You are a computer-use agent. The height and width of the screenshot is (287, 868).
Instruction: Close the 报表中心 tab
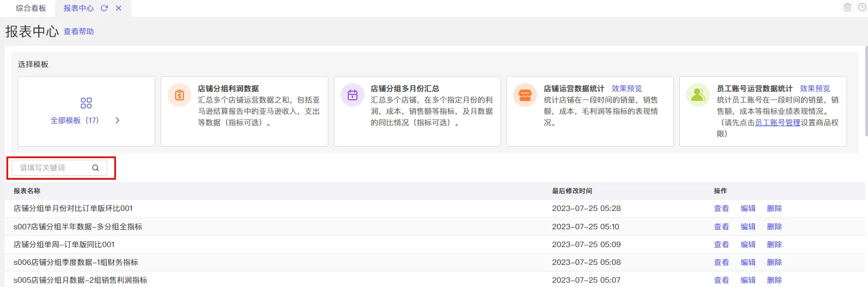[x=119, y=8]
